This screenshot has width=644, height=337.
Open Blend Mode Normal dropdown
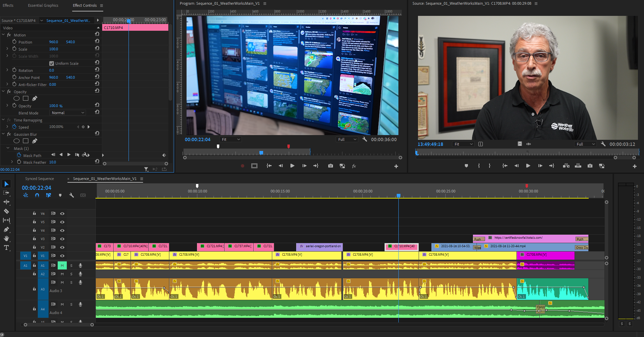[x=67, y=113]
